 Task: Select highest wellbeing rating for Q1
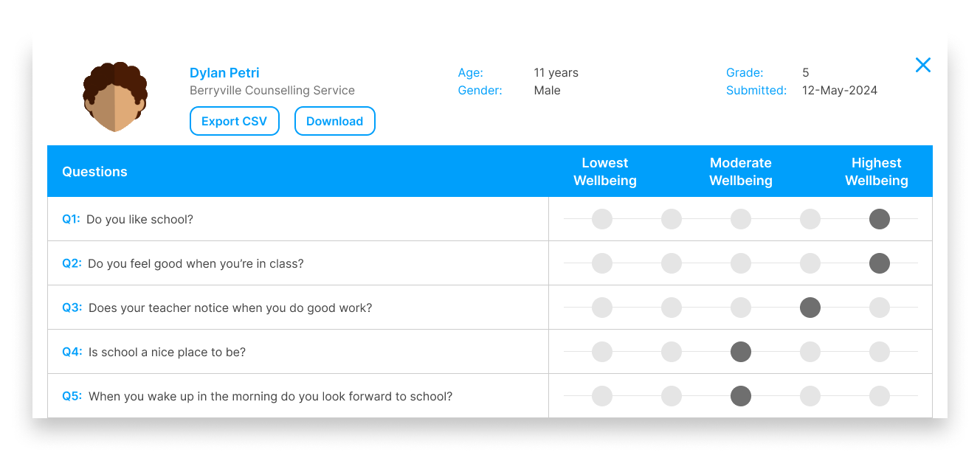[x=879, y=219]
